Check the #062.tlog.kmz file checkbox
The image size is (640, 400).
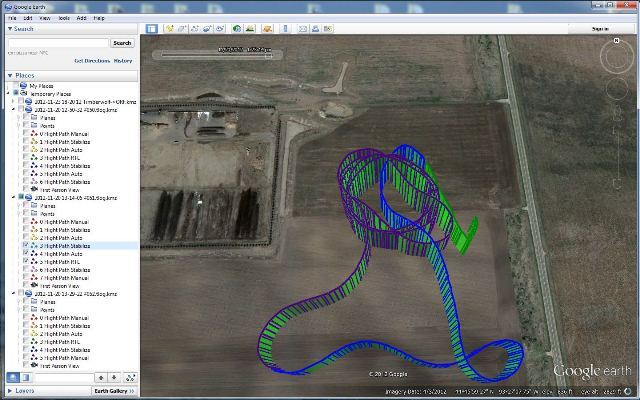tap(21, 293)
